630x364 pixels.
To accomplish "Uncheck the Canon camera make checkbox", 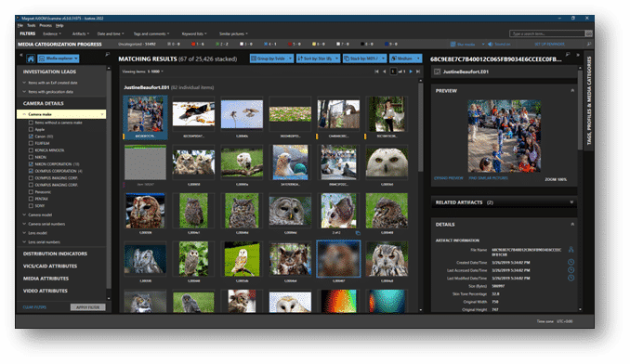I will pyautogui.click(x=31, y=136).
